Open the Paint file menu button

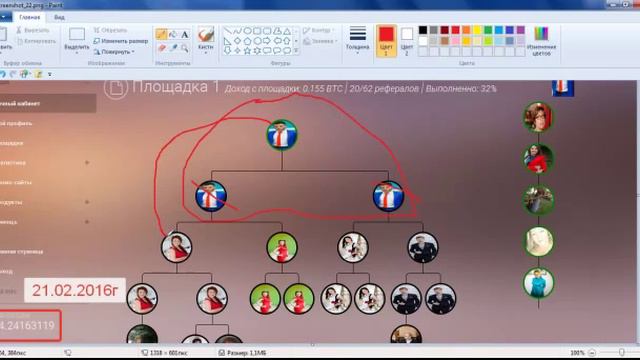point(5,17)
